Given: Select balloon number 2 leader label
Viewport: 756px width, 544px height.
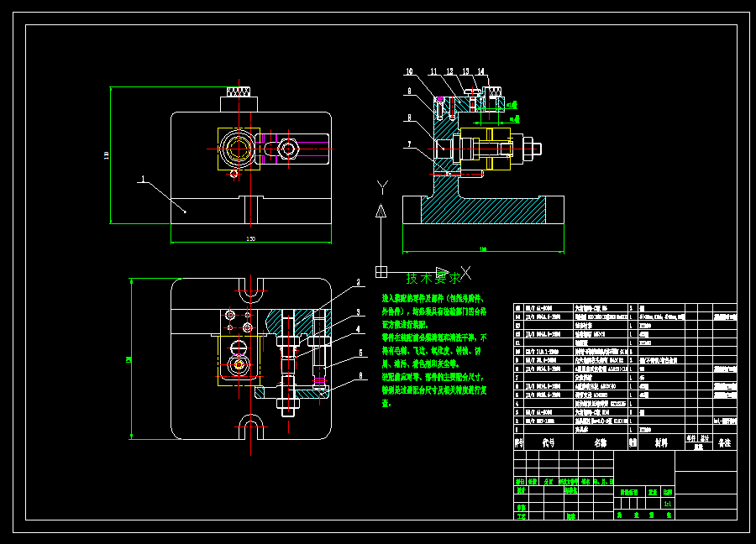Looking at the screenshot, I should tap(358, 282).
